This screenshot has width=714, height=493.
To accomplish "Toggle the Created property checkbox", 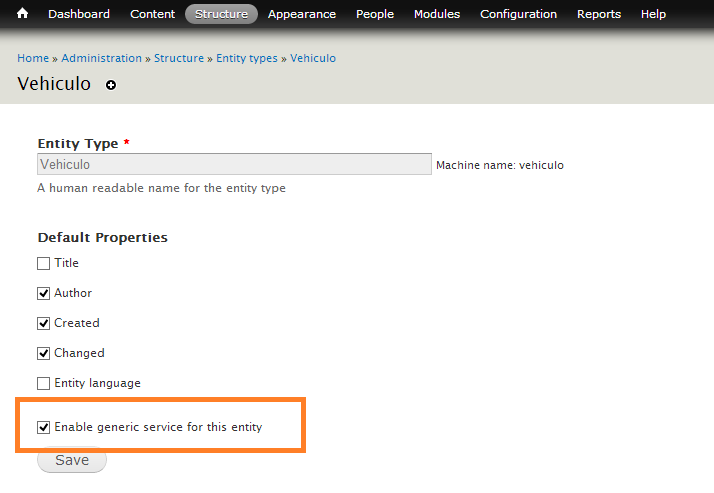I will [x=43, y=324].
